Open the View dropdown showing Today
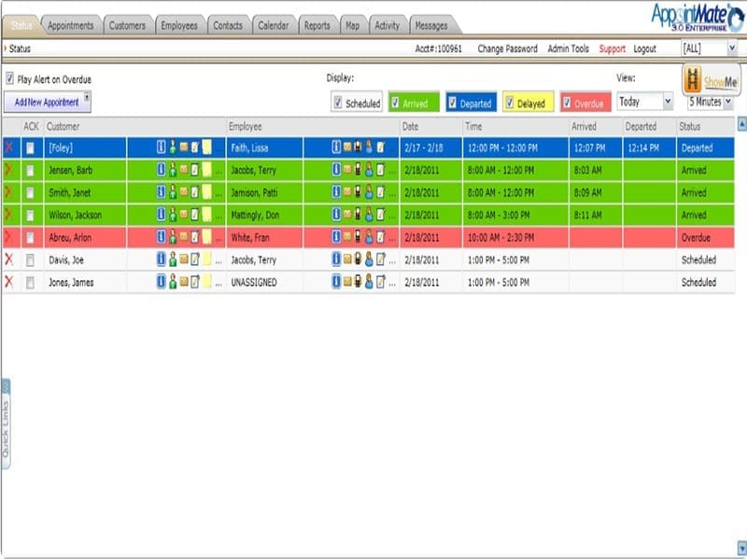 (x=645, y=102)
